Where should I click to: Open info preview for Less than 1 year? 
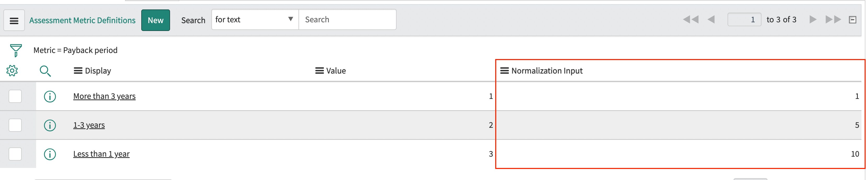(x=49, y=154)
